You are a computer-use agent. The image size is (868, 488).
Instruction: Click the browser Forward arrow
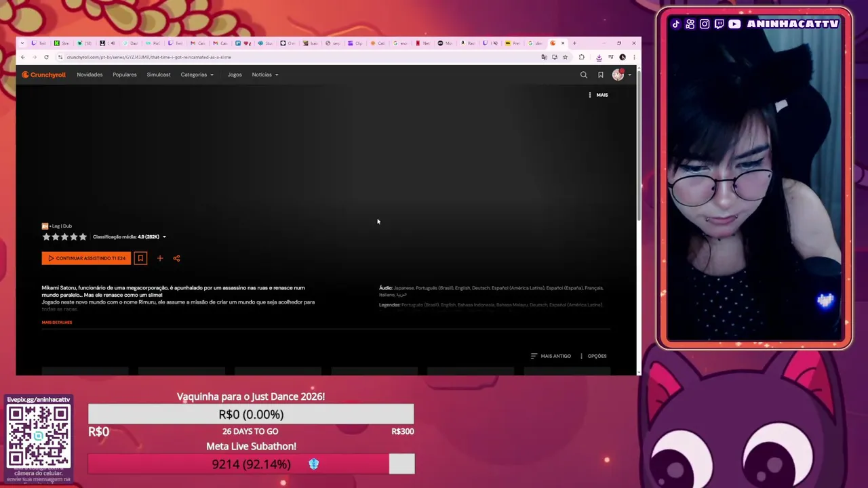point(34,57)
